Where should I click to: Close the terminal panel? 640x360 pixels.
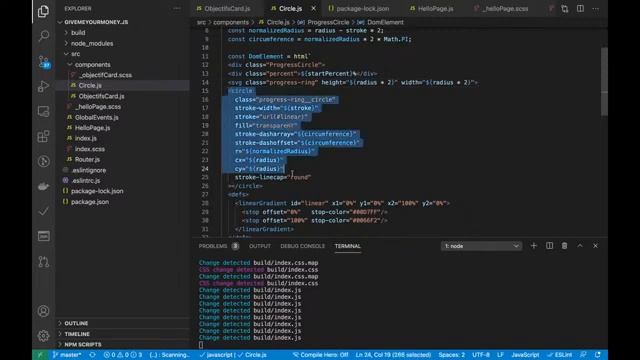click(x=596, y=246)
